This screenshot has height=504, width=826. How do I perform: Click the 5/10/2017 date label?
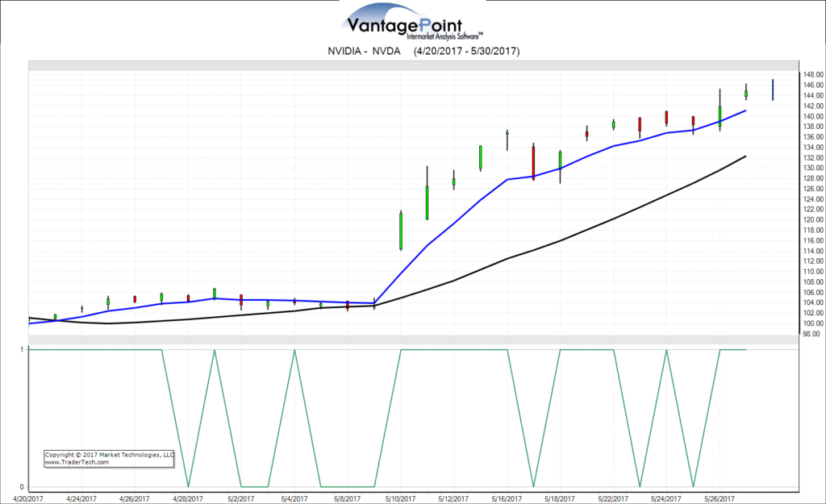tap(401, 498)
